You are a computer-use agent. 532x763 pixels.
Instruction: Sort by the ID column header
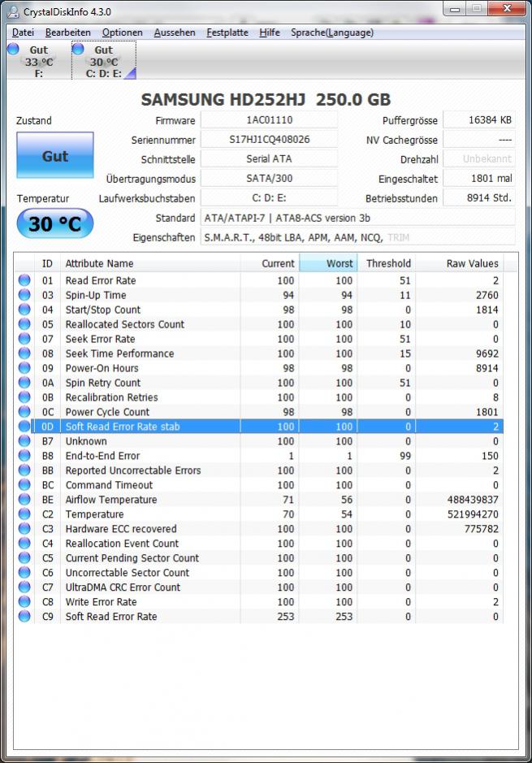(47, 263)
